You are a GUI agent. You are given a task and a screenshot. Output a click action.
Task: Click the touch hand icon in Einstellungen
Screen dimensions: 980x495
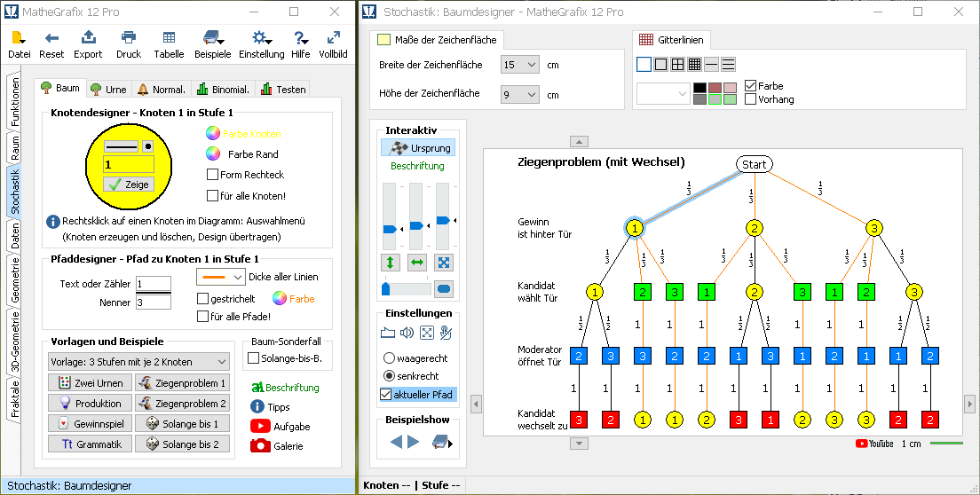[446, 333]
